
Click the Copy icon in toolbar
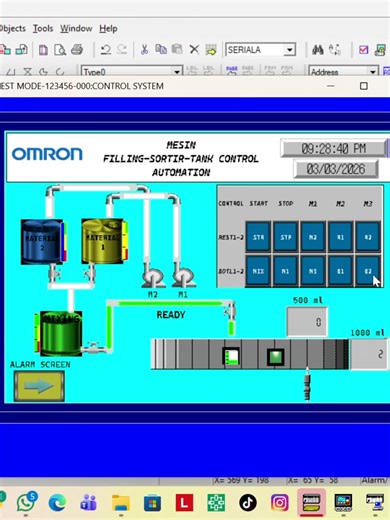coord(161,49)
